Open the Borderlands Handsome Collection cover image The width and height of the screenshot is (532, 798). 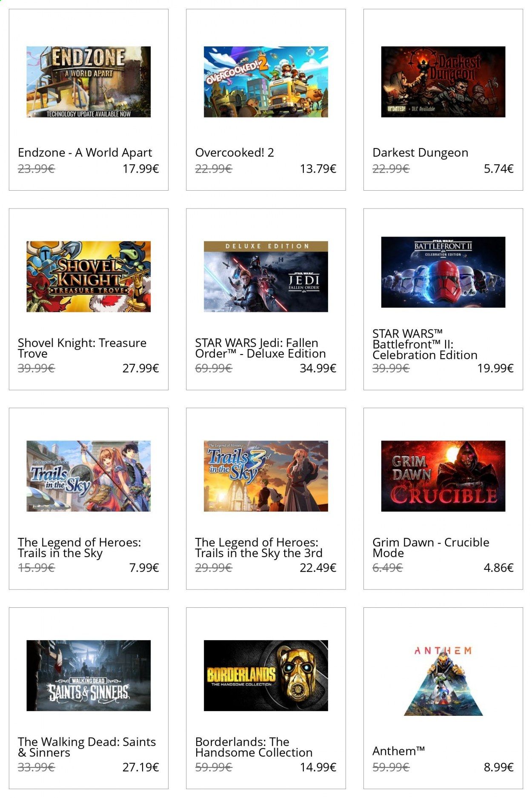point(266,675)
